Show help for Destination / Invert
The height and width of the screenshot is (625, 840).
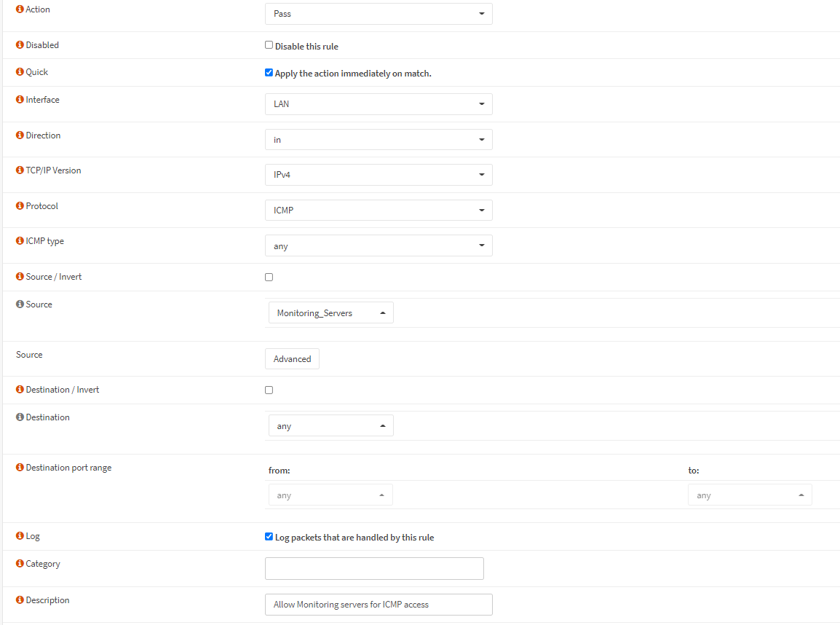pyautogui.click(x=20, y=389)
